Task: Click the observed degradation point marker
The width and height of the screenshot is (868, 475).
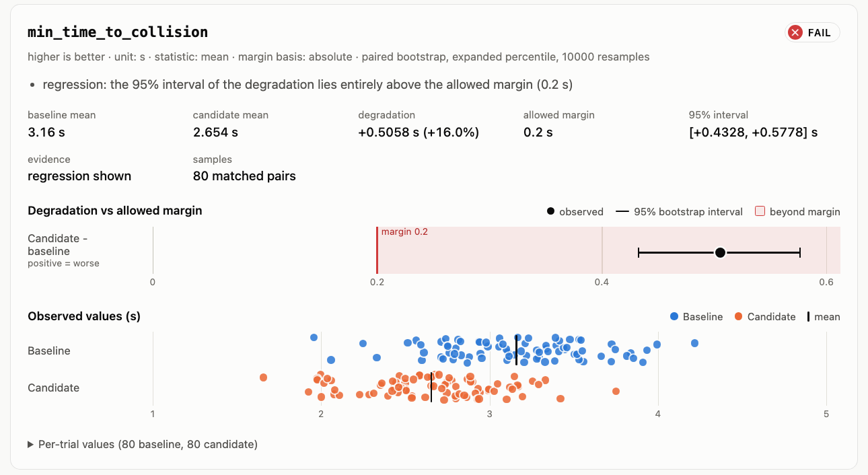Action: (721, 252)
